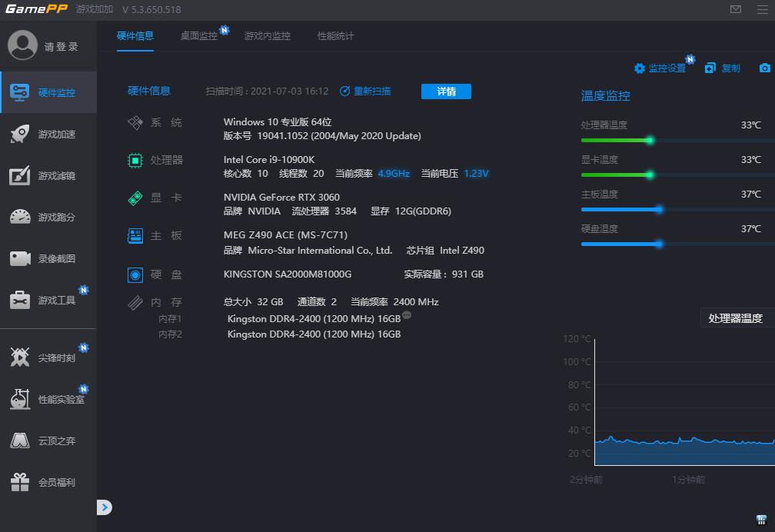Viewport: 775px width, 532px height.
Task: Select the 游戏加速 sidebar icon
Action: (x=48, y=134)
